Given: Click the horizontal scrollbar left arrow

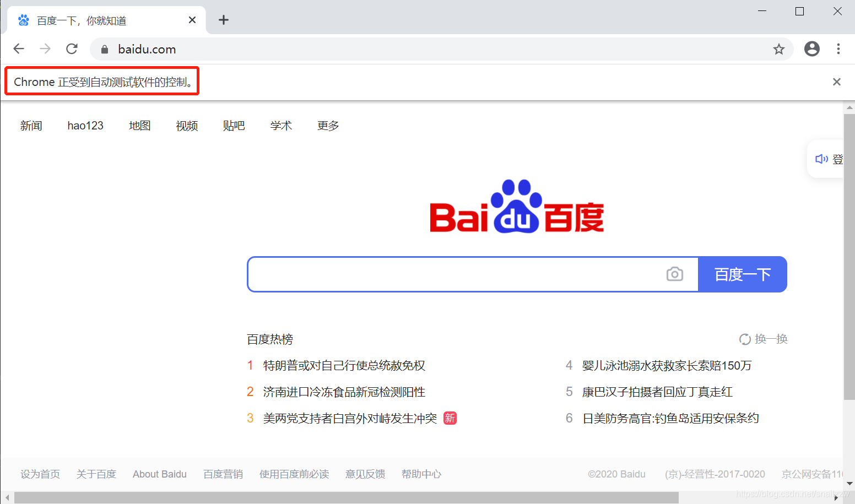Looking at the screenshot, I should 7,497.
